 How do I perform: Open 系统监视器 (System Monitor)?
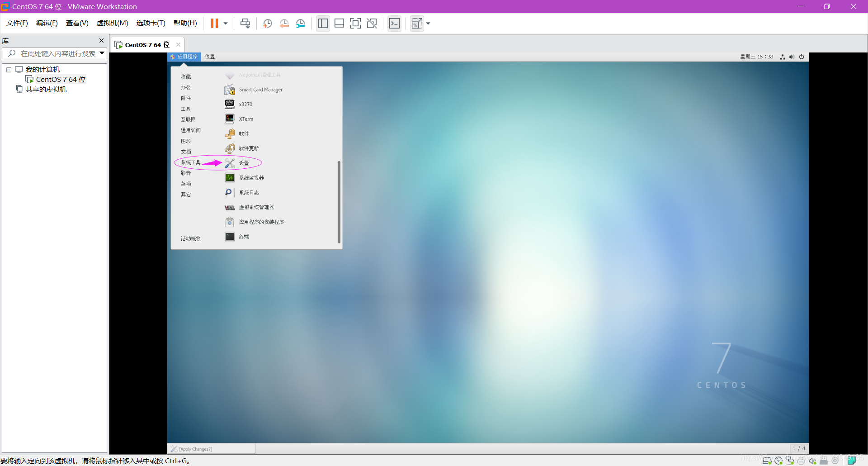pos(251,177)
